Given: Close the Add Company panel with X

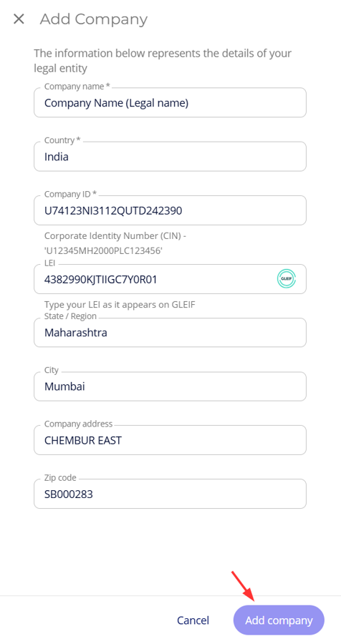Looking at the screenshot, I should click(19, 19).
